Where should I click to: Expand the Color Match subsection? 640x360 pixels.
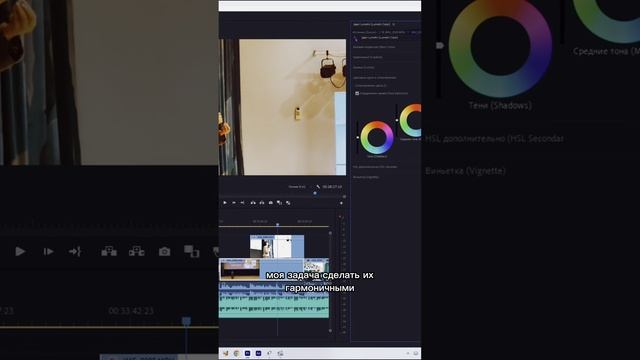point(371,86)
